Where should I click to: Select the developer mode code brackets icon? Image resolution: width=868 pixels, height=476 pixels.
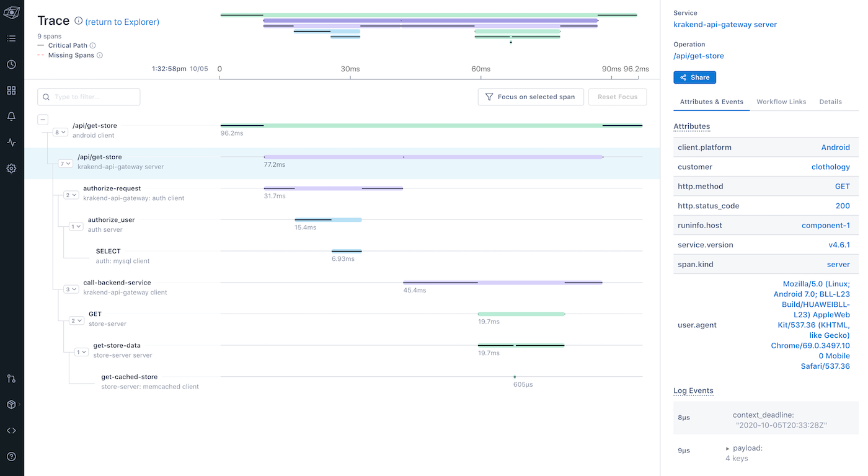point(11,430)
